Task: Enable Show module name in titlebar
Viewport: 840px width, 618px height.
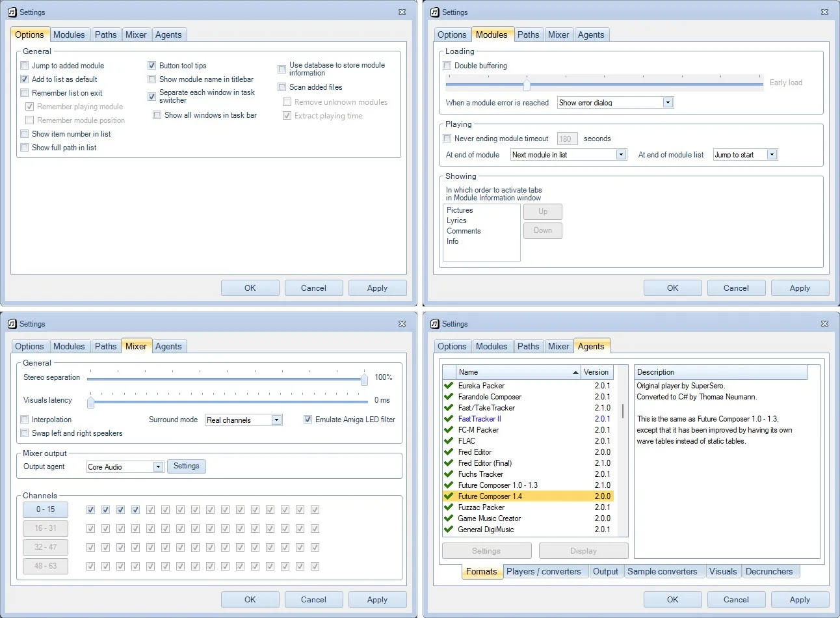Action: pos(151,79)
